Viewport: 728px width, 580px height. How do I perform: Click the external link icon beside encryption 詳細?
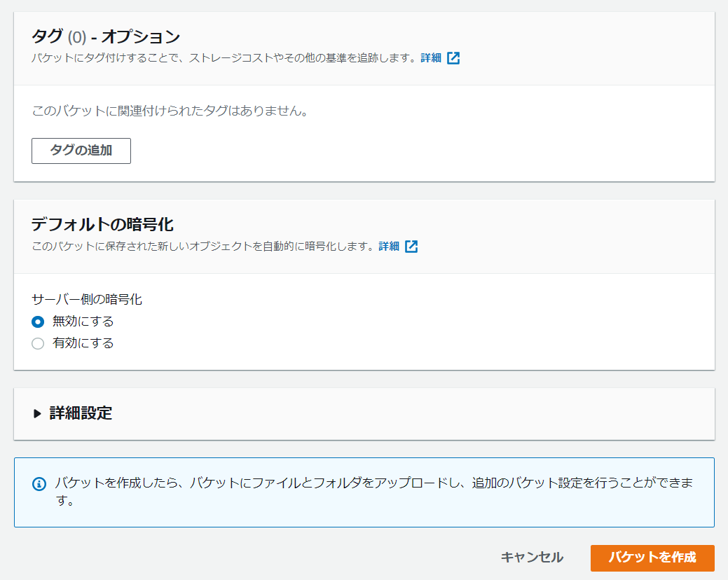click(x=411, y=247)
